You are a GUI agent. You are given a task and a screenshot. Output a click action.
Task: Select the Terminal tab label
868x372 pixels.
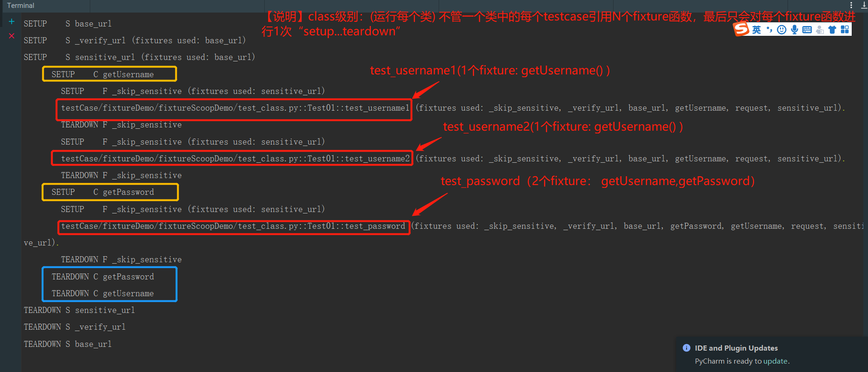pyautogui.click(x=20, y=6)
